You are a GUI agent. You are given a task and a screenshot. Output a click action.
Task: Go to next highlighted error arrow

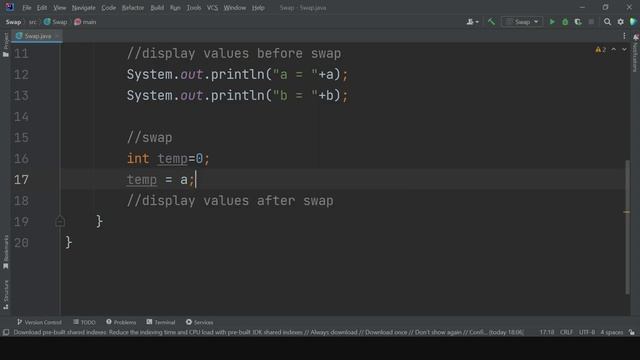tap(624, 50)
